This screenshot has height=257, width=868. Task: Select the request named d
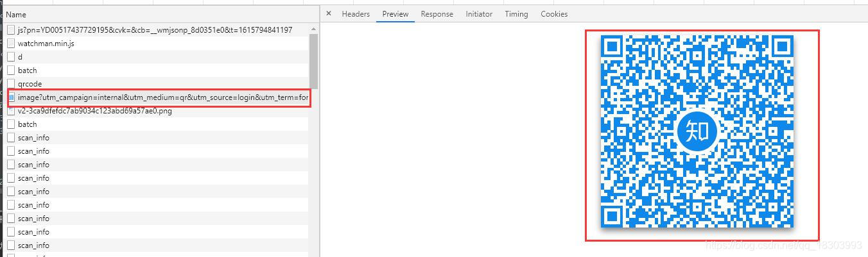[155, 57]
